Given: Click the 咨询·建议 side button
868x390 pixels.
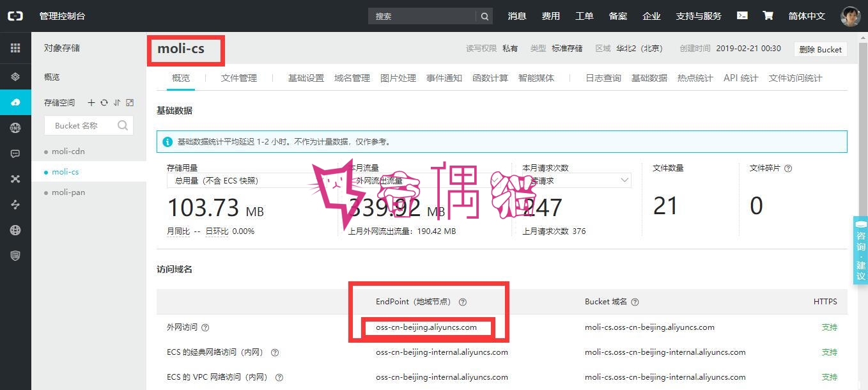Looking at the screenshot, I should (860, 250).
